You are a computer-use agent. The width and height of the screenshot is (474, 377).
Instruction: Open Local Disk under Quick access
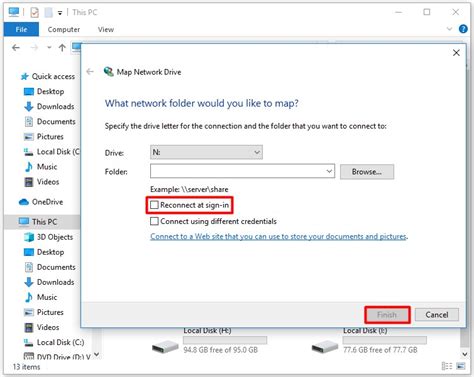click(x=52, y=152)
